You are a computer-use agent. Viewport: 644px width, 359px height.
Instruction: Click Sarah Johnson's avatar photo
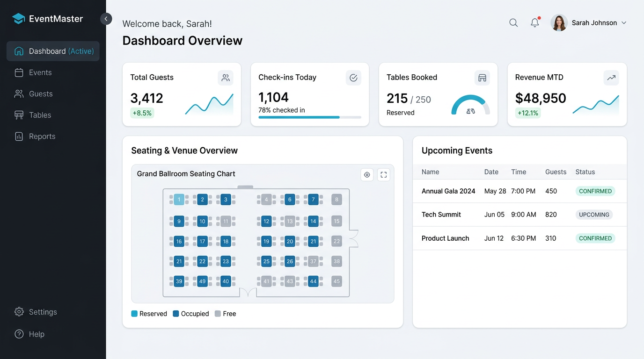[x=559, y=23]
